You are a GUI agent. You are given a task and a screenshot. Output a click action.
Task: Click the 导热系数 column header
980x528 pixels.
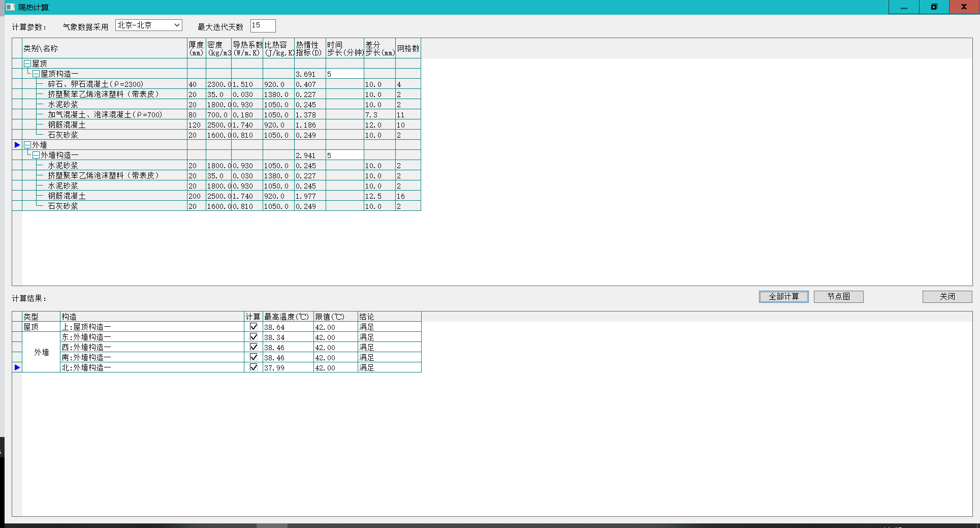(247, 49)
